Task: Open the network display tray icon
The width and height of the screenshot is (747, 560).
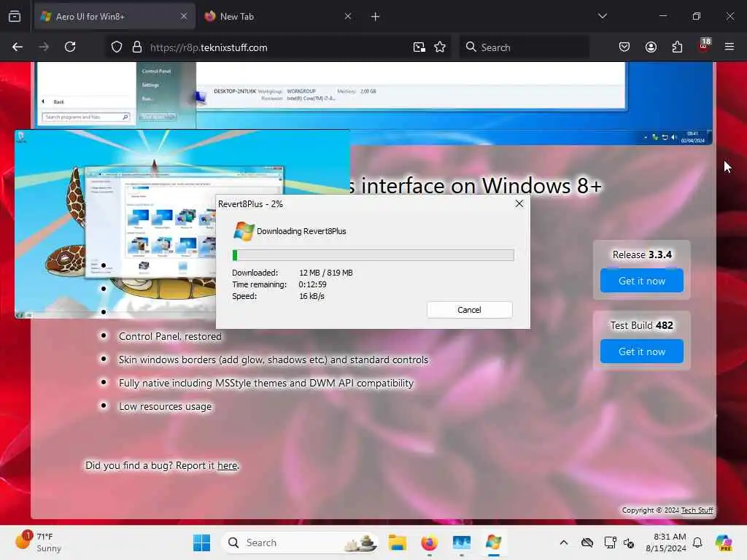Action: [610, 542]
